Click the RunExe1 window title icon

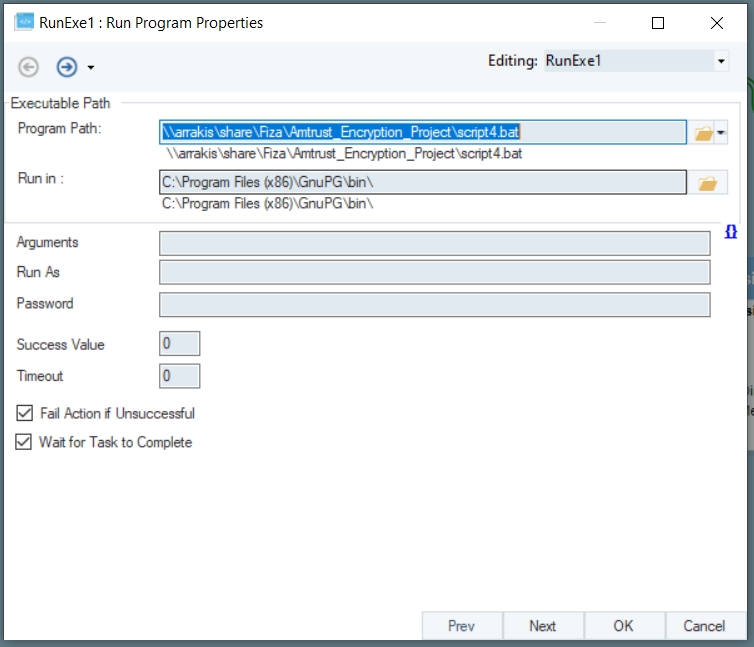pyautogui.click(x=24, y=22)
